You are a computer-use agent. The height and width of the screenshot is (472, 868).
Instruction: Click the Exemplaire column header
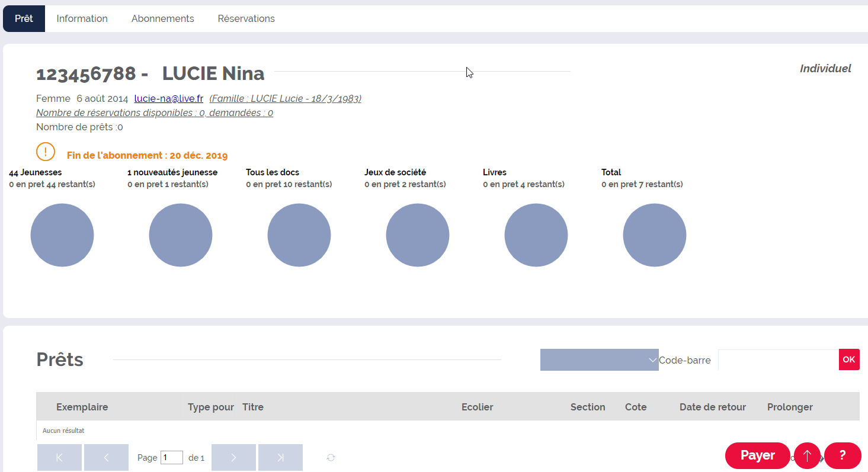point(82,407)
